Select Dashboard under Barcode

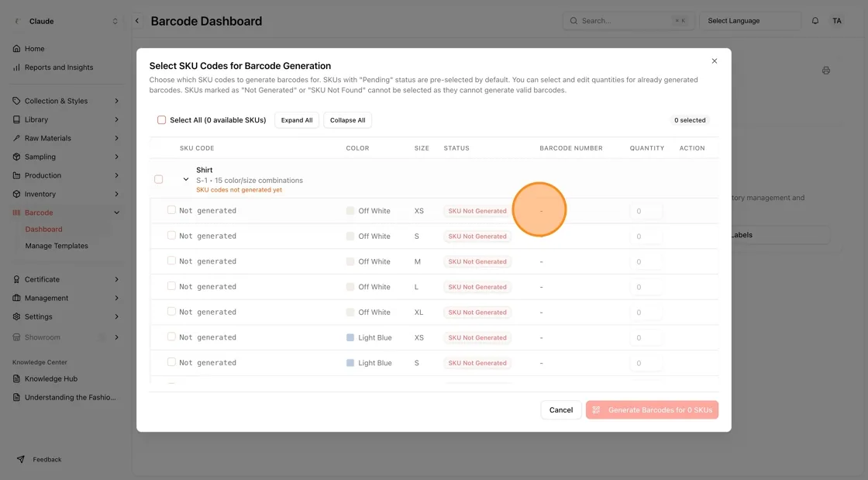[43, 230]
